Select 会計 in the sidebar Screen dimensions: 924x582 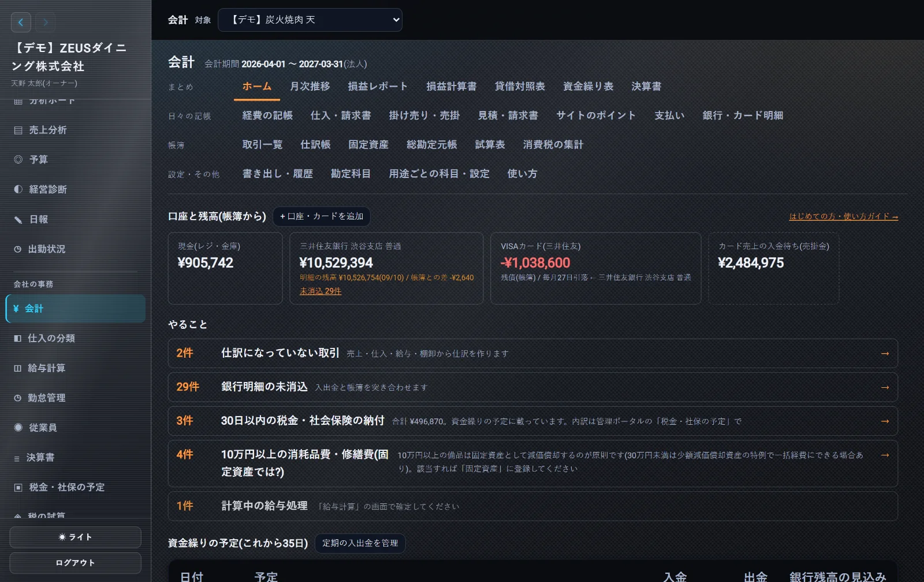tap(75, 309)
